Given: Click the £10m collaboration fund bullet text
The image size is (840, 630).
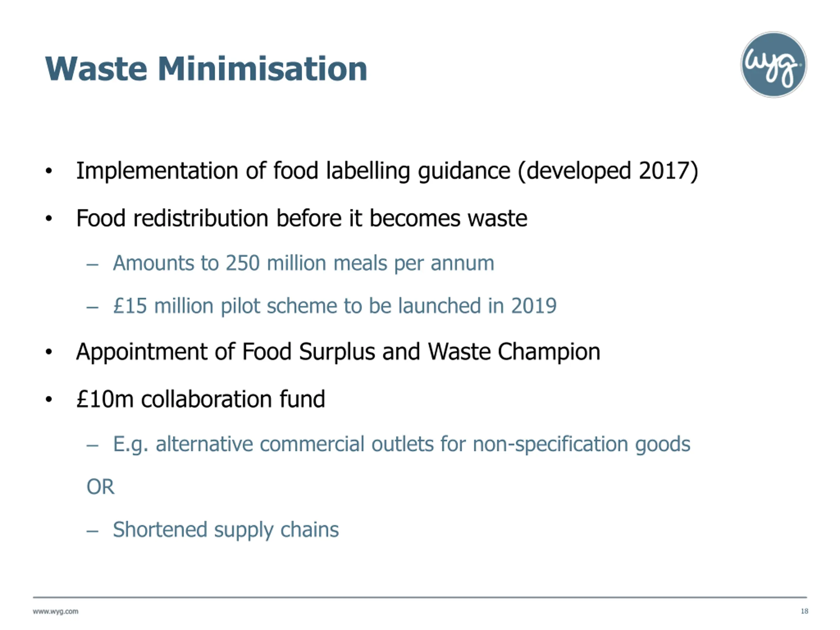Looking at the screenshot, I should point(200,399).
